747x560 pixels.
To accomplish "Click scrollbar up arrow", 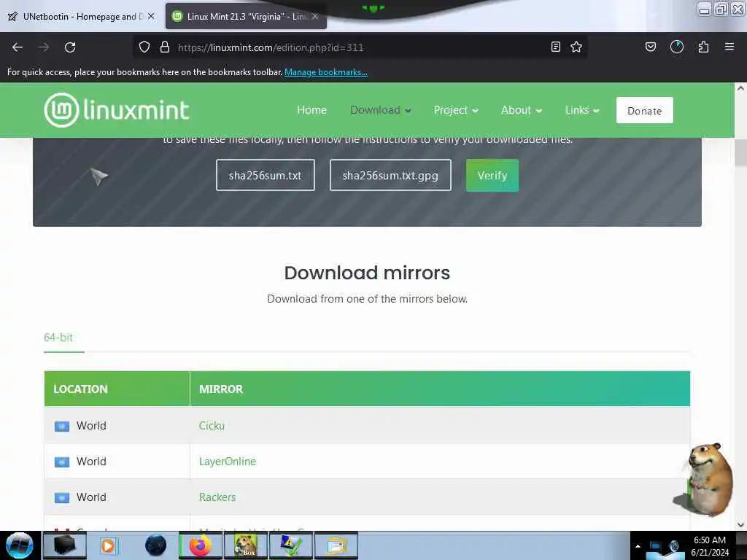I will (x=740, y=88).
